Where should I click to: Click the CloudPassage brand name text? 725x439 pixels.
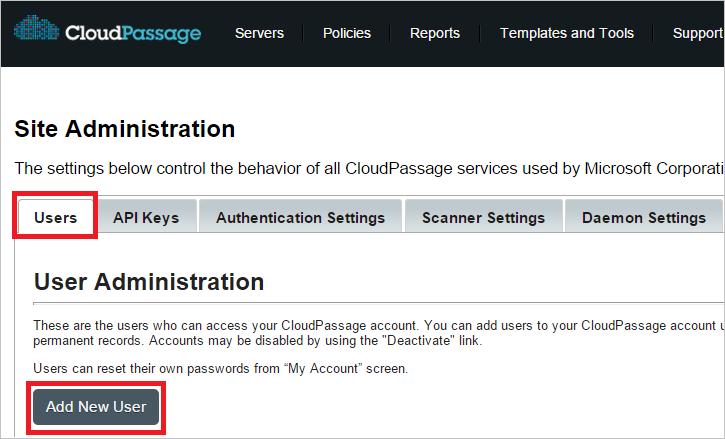(x=133, y=34)
